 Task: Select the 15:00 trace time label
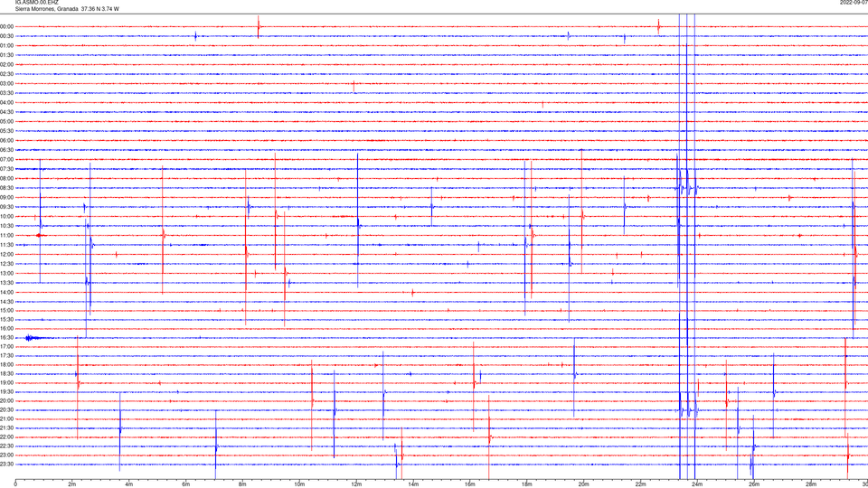point(6,310)
